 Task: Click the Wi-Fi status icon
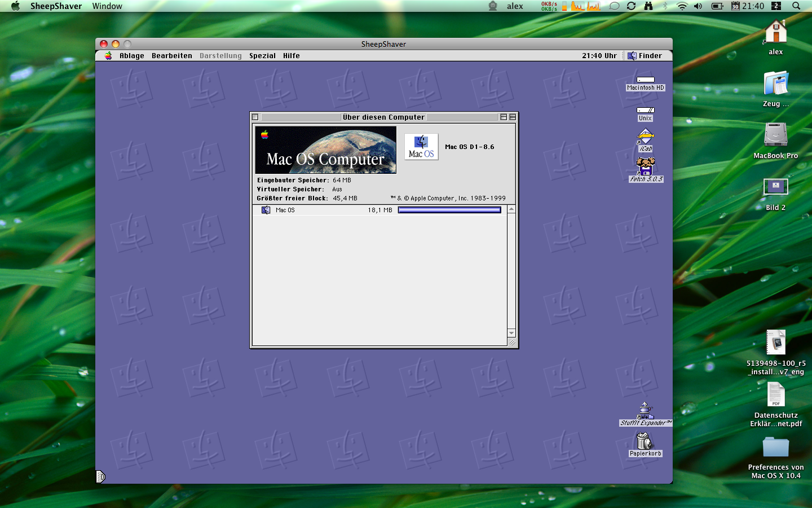(x=682, y=6)
